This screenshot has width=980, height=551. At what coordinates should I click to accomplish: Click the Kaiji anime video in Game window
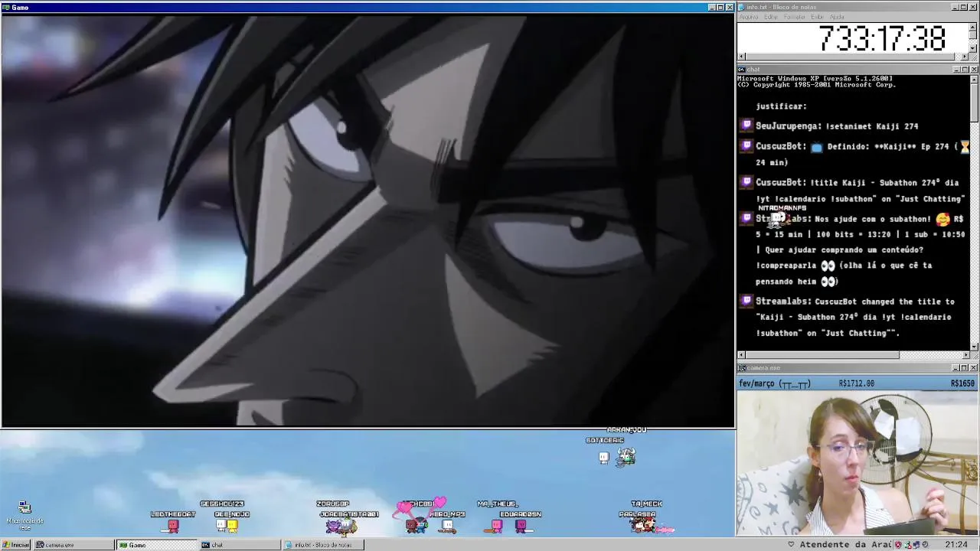[367, 220]
